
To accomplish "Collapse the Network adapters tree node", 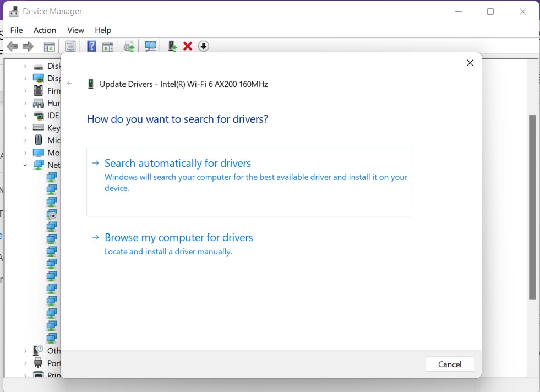I will (x=24, y=165).
